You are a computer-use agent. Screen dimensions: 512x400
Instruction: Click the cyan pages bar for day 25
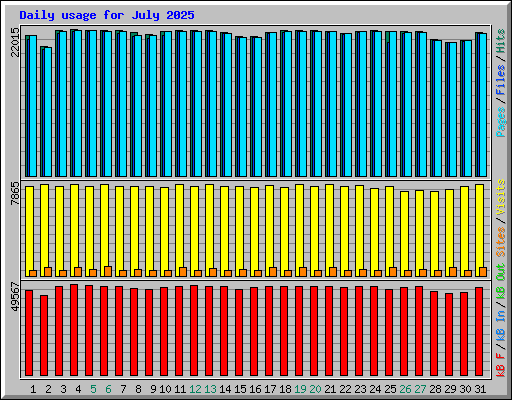tap(393, 104)
